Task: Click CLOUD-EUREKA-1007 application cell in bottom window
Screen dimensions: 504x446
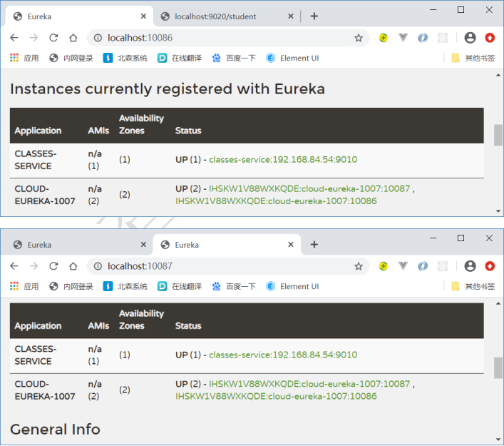Action: tap(45, 390)
